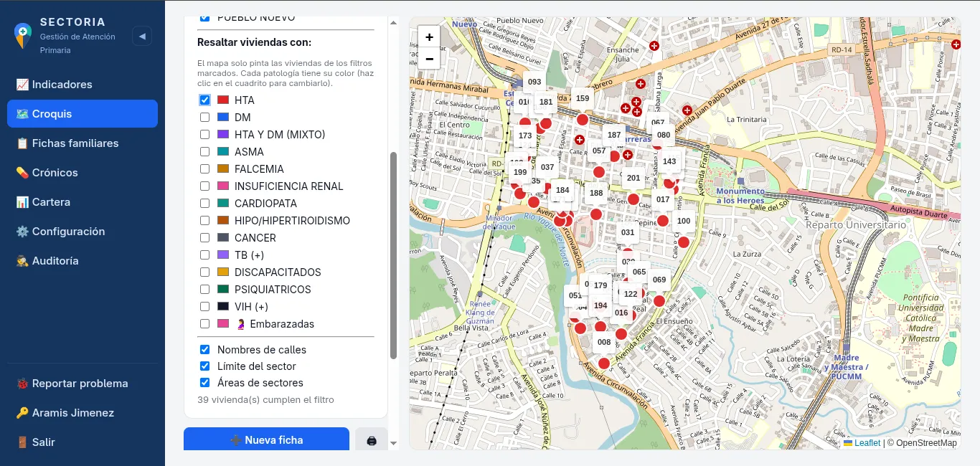The width and height of the screenshot is (980, 466).
Task: Click the Nueva ficha button
Action: [x=266, y=440]
